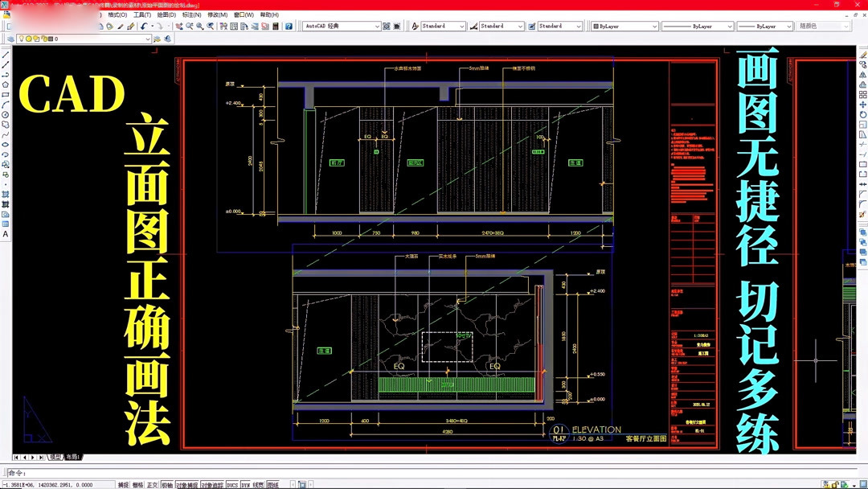This screenshot has width=868, height=489.
Task: Toggle DYN dynamic input in status bar
Action: point(245,484)
